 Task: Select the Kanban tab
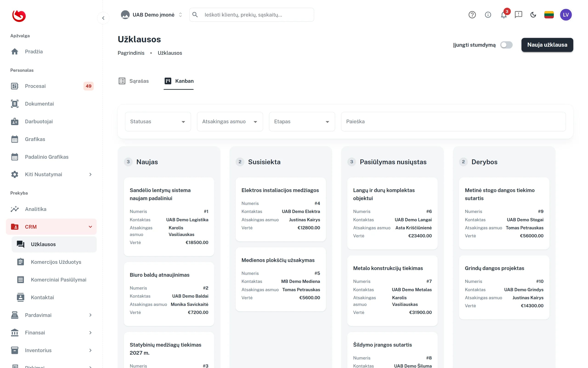point(179,81)
